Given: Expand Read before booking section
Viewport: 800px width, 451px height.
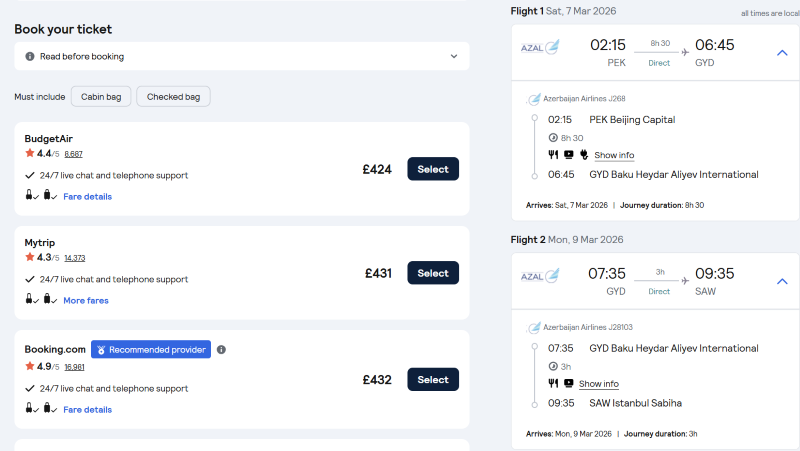Looking at the screenshot, I should coord(453,56).
